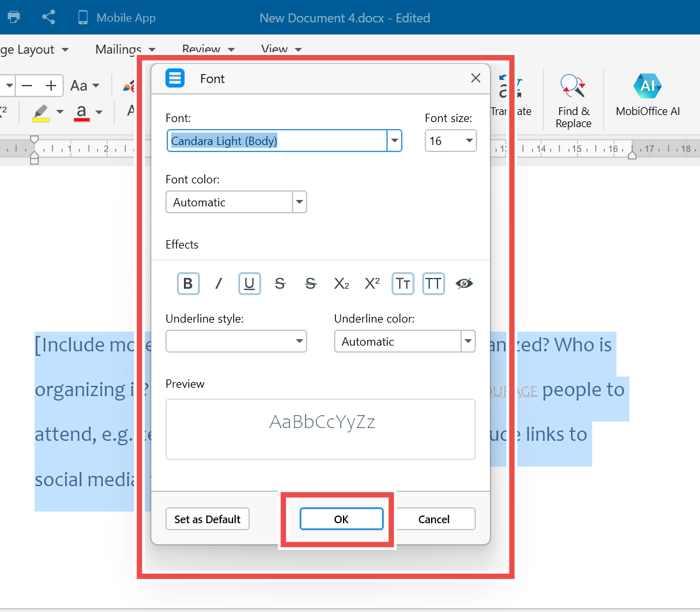Image resolution: width=700 pixels, height=612 pixels.
Task: Expand the font color arrow in ribbon
Action: click(99, 112)
